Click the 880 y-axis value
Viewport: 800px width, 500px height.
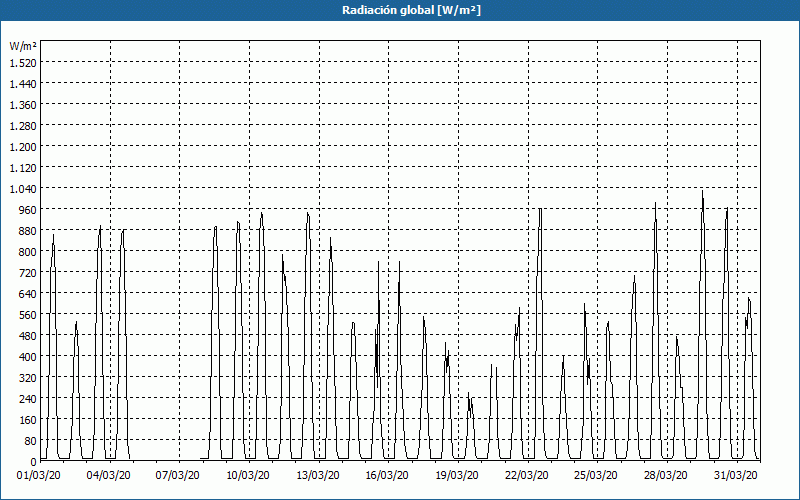click(x=29, y=231)
